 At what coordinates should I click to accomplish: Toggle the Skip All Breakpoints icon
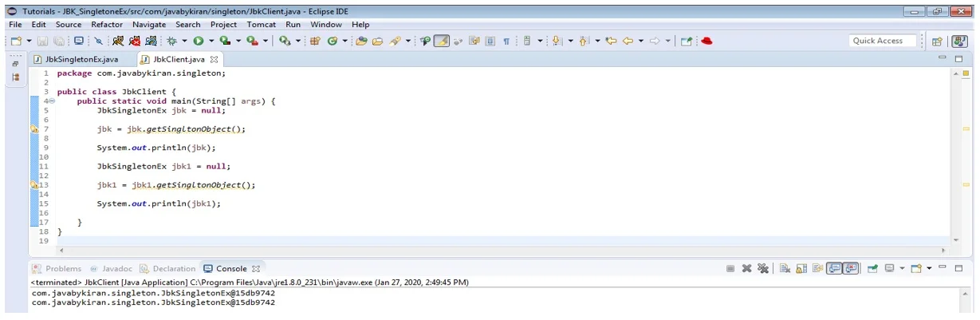tap(98, 41)
